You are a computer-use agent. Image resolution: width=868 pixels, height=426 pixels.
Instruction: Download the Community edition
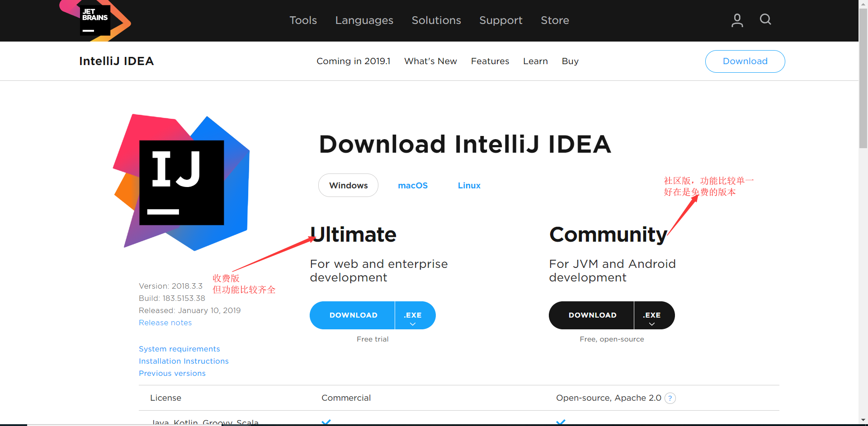[592, 315]
